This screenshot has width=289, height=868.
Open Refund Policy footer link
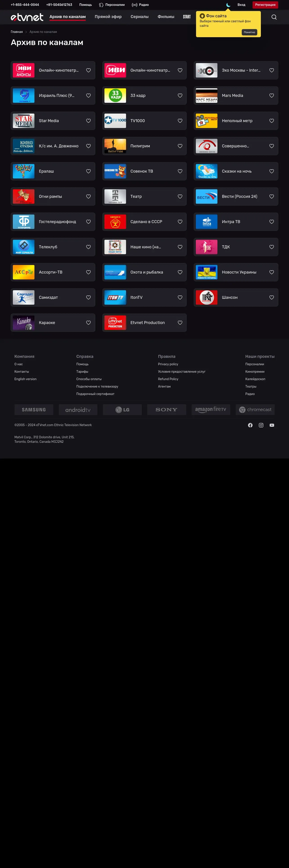(168, 379)
